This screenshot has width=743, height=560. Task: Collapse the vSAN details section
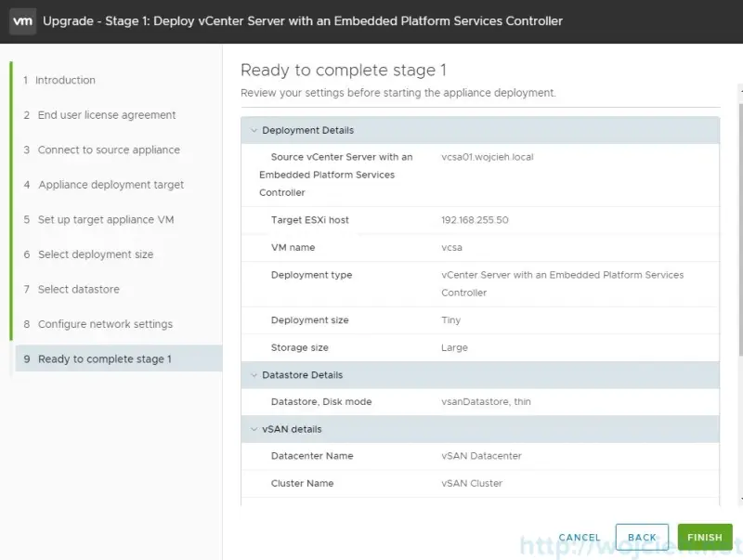tap(254, 428)
